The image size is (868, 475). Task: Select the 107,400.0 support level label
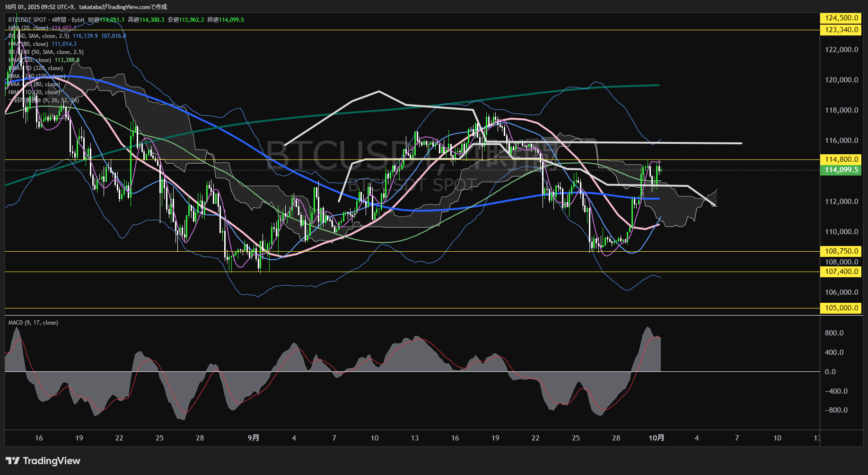[x=841, y=272]
